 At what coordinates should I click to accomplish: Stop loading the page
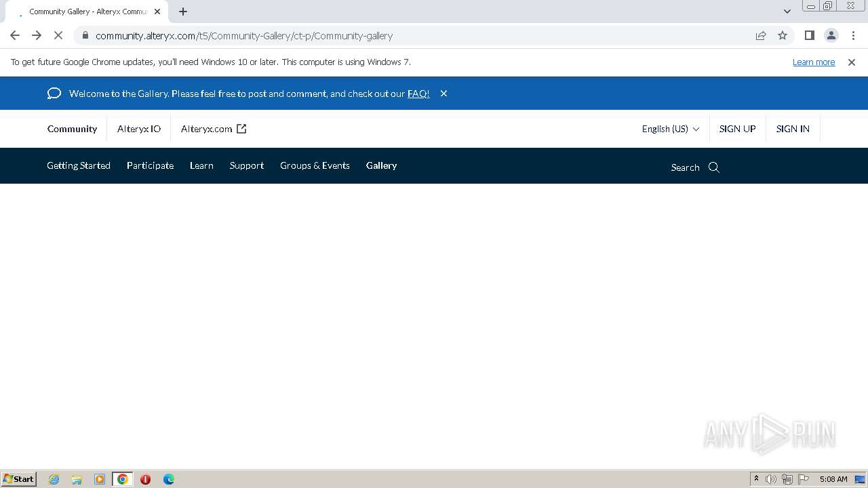pos(58,35)
